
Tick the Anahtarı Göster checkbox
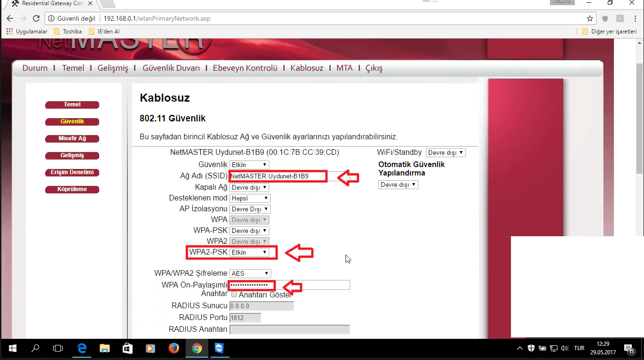click(234, 294)
